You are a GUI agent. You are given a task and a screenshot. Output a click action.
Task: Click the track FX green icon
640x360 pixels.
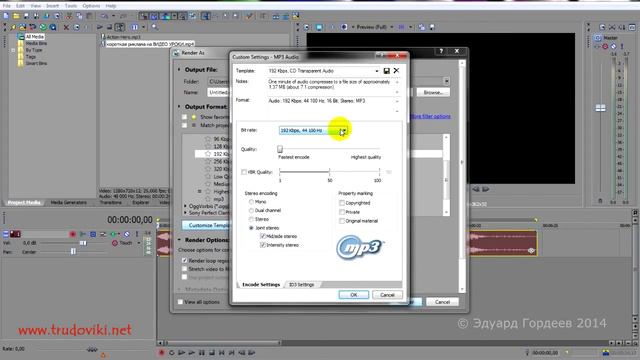[x=114, y=234]
